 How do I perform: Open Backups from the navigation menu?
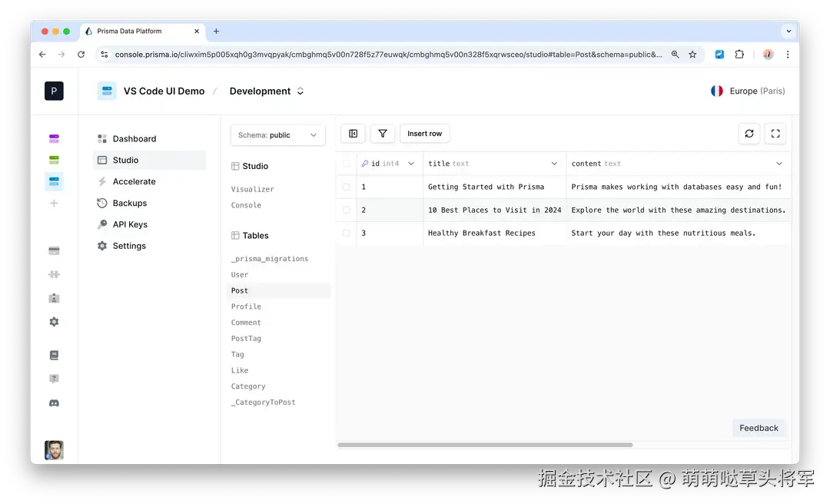[128, 203]
